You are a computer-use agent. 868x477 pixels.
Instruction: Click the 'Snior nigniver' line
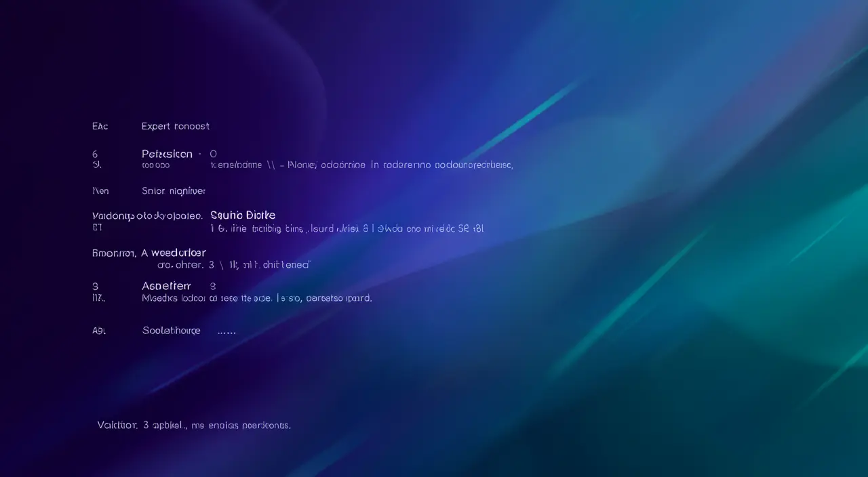click(x=174, y=191)
